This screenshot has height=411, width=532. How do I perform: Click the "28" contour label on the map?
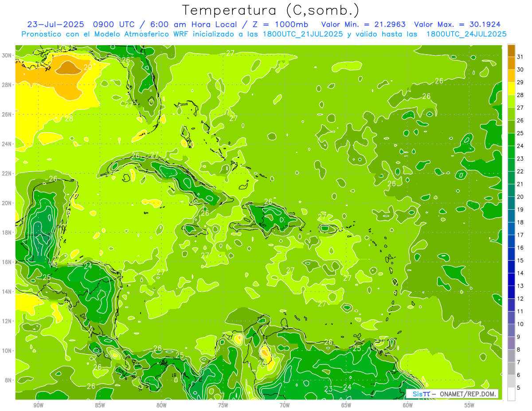pos(69,118)
